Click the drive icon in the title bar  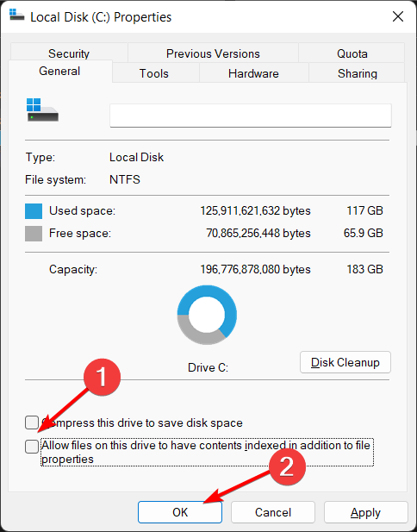[x=16, y=15]
